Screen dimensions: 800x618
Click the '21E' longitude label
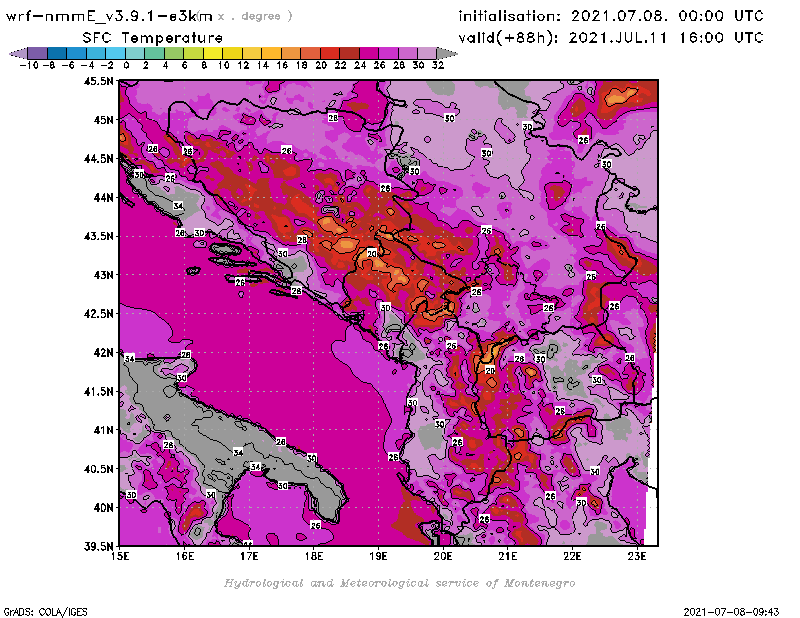coord(508,556)
